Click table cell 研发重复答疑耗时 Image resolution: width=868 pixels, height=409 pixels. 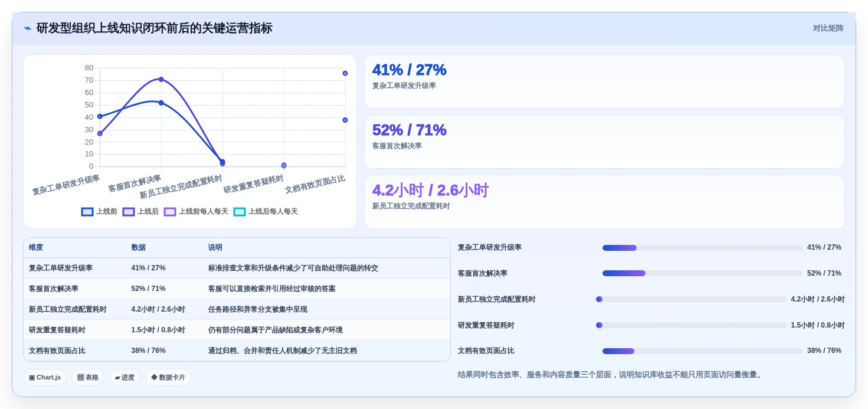(57, 330)
